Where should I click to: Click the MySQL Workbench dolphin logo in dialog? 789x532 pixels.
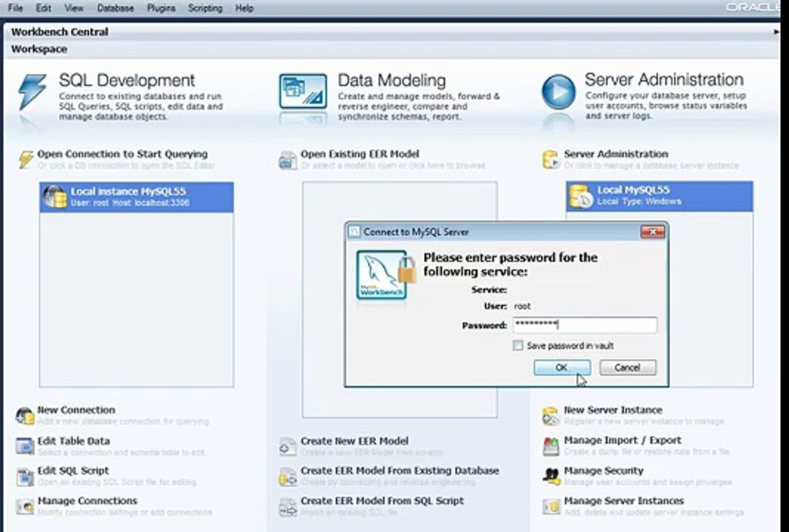[381, 275]
